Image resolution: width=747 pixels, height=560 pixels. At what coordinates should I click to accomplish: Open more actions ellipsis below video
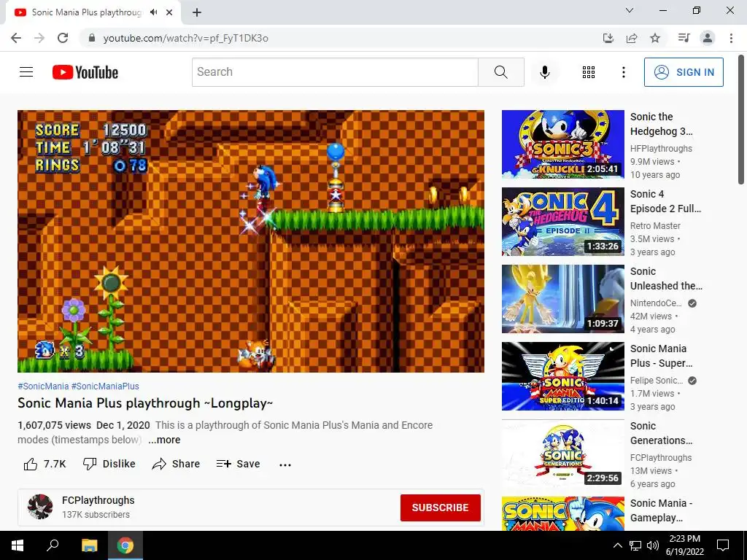[285, 464]
